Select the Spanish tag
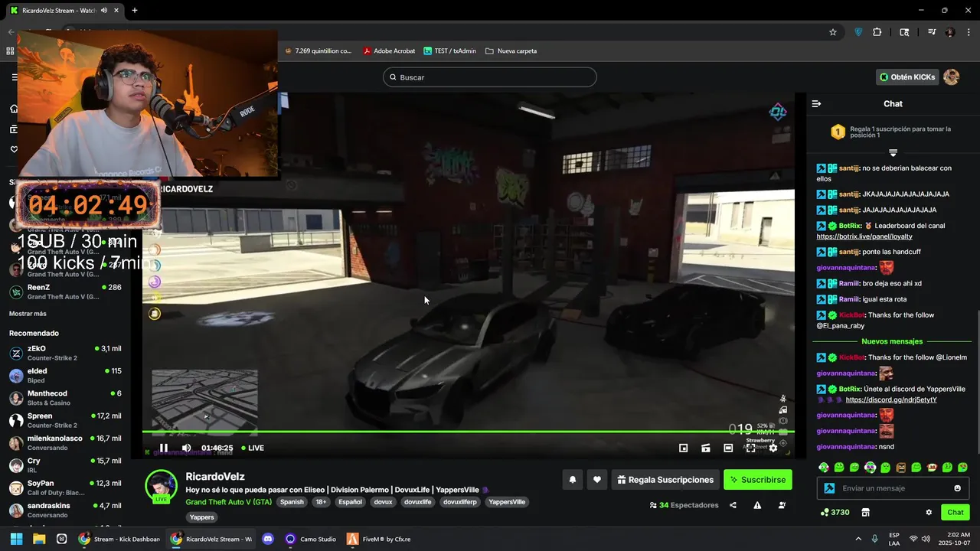Screen dimensions: 980x551 [x=292, y=502]
